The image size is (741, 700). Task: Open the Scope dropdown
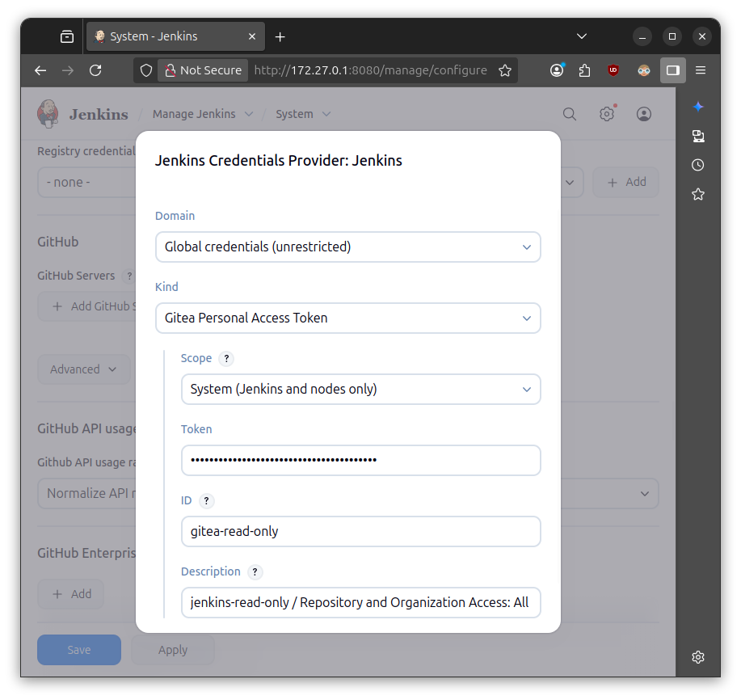[x=360, y=389]
